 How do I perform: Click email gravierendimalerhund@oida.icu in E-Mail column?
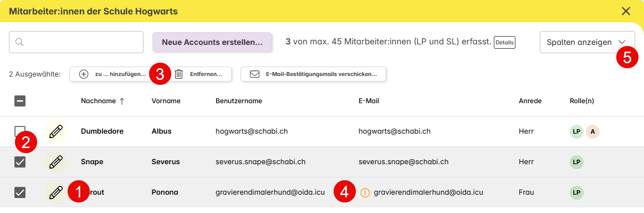[428, 192]
